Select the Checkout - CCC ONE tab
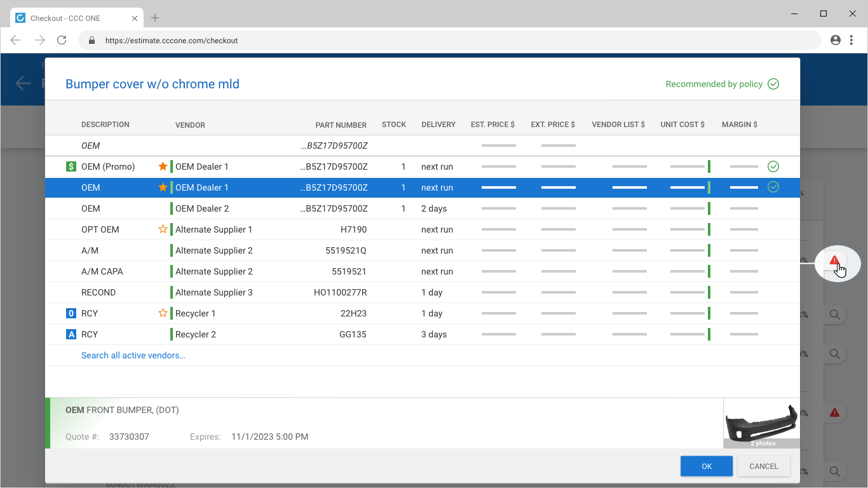This screenshot has width=868, height=488. click(76, 18)
